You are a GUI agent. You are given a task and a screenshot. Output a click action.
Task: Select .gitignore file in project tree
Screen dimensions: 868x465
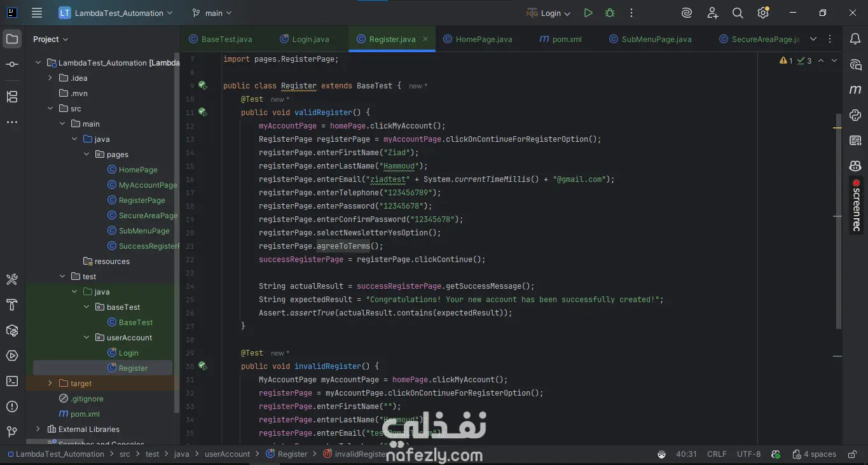(86, 399)
